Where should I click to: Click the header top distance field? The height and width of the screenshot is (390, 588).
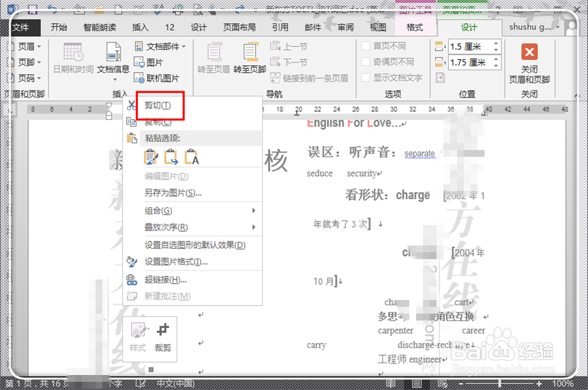tap(470, 46)
